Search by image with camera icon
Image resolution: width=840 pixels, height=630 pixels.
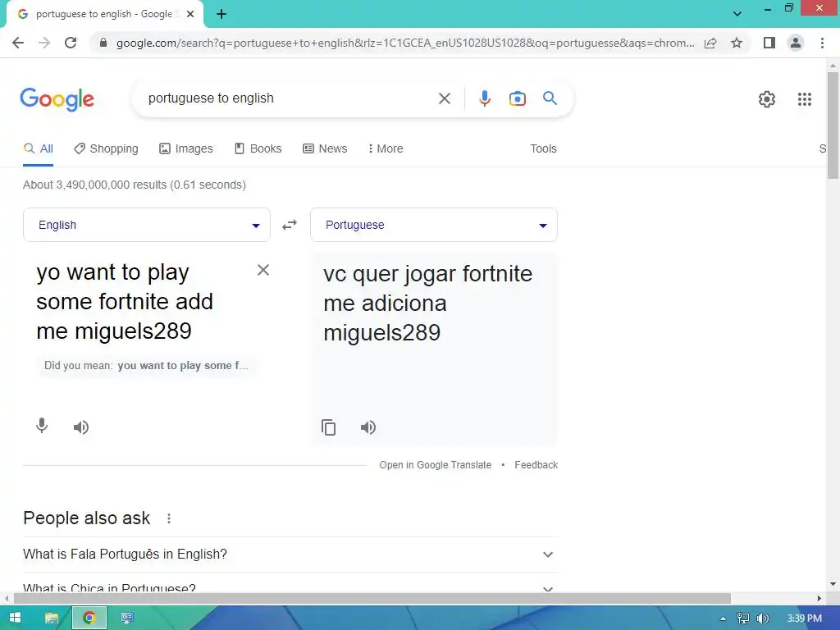click(x=518, y=98)
